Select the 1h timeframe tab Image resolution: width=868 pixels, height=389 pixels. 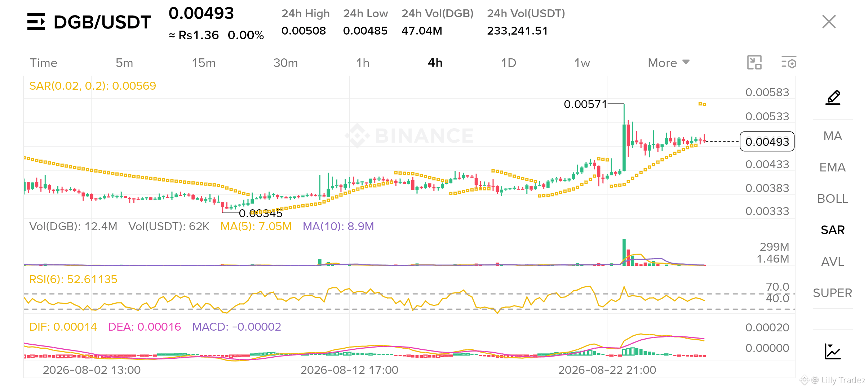coord(363,63)
